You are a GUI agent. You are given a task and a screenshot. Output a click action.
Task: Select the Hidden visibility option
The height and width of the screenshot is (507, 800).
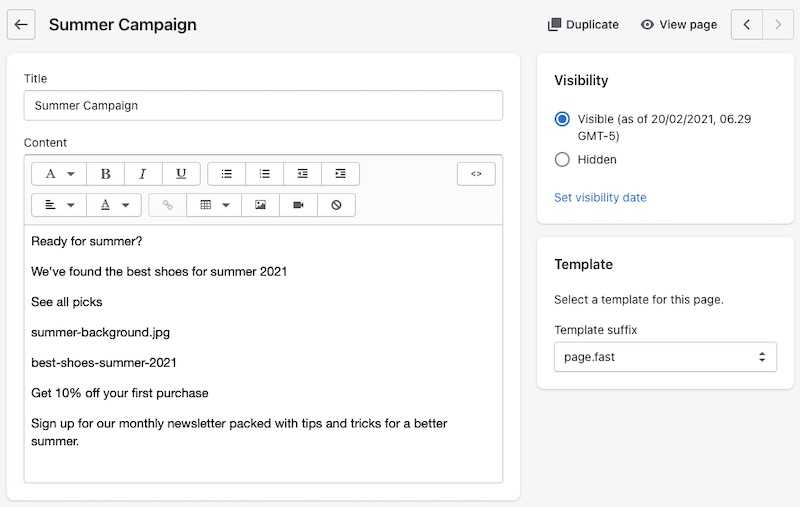(562, 159)
